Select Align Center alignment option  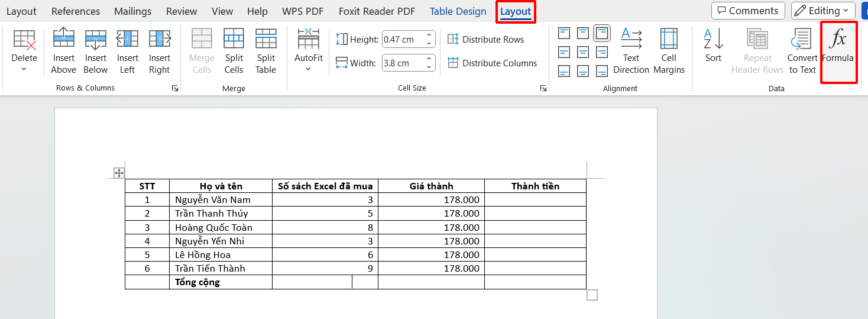[583, 52]
